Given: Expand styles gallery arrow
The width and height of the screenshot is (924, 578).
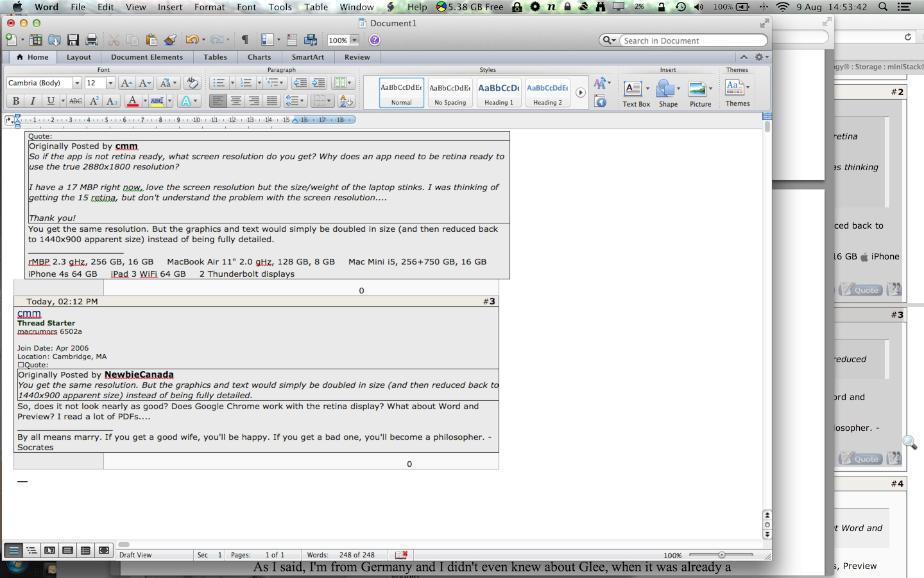Looking at the screenshot, I should point(580,92).
